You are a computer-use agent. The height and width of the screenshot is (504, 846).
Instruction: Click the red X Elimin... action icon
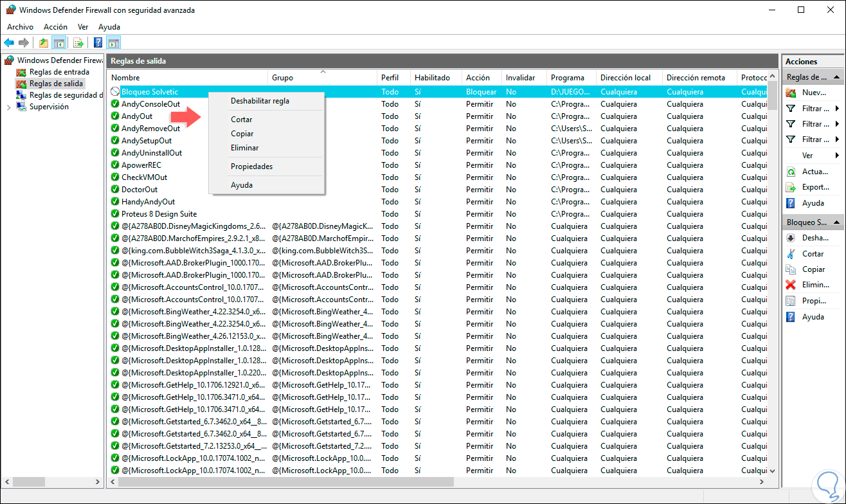point(791,285)
